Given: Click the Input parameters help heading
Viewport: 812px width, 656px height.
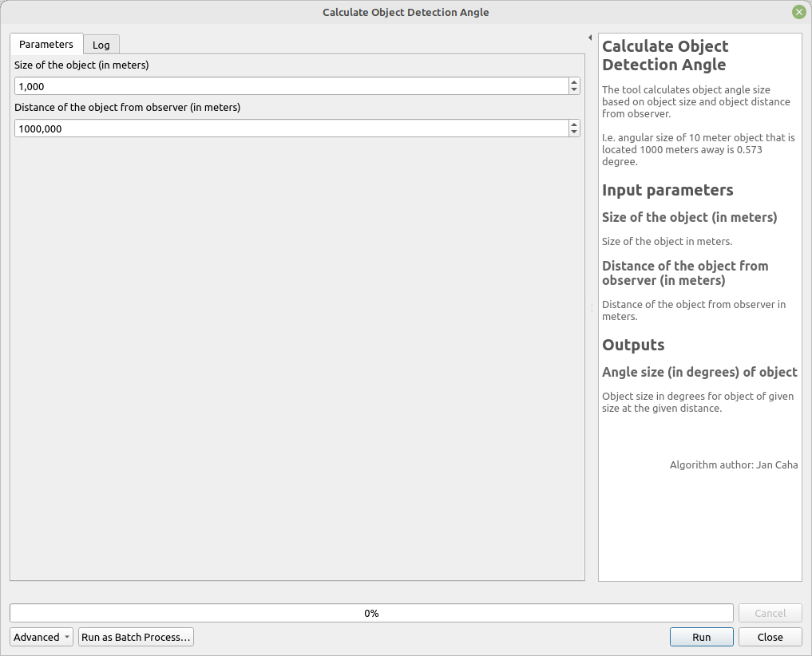Looking at the screenshot, I should [x=667, y=190].
